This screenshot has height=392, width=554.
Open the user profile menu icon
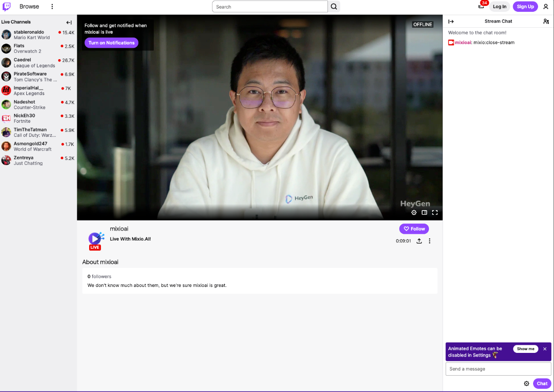(x=546, y=7)
